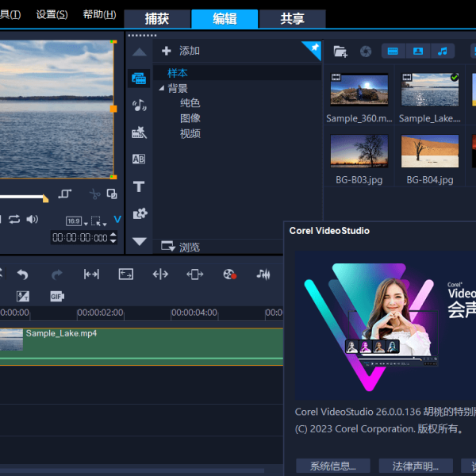
Task: Click the timeline horizontal scrollbar
Action: pyautogui.click(x=132, y=470)
